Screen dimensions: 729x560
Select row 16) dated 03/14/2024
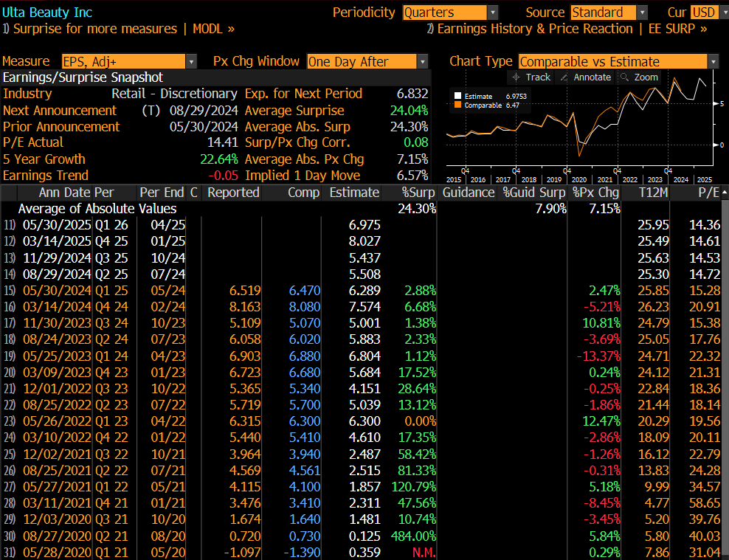click(362, 307)
